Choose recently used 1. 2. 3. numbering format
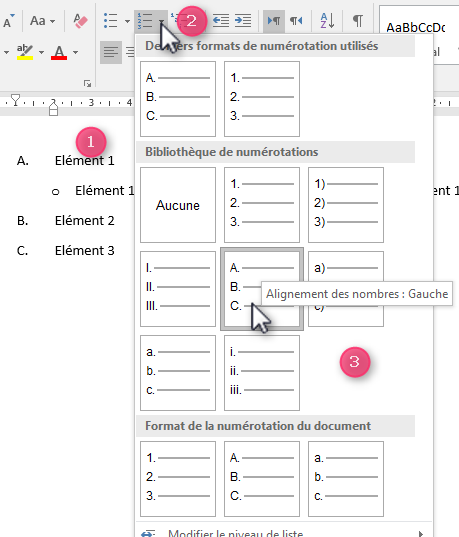 click(262, 99)
